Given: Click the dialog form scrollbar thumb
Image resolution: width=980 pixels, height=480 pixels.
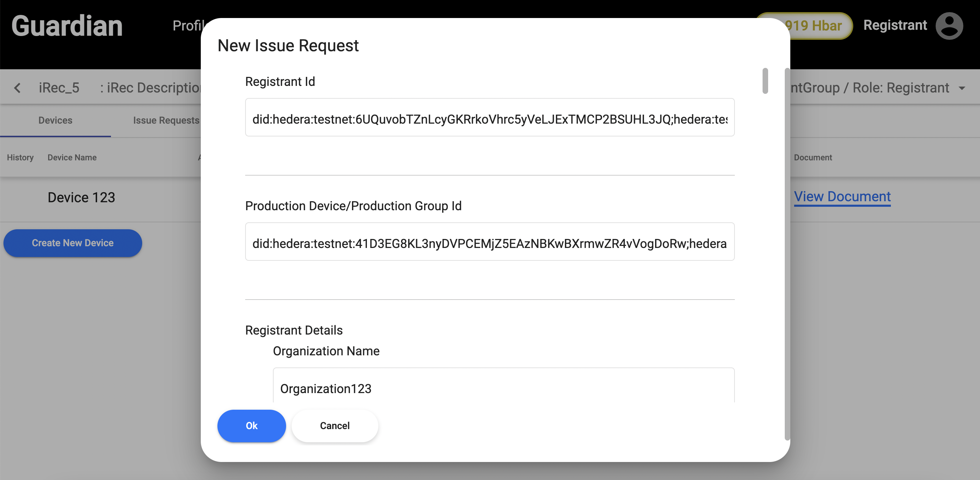Looking at the screenshot, I should (x=765, y=81).
